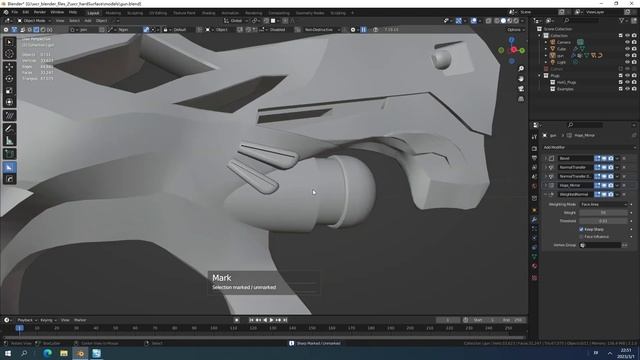Screen dimensions: 640x360
Task: Open Bevel modifier extra options arrow
Action: point(617,158)
